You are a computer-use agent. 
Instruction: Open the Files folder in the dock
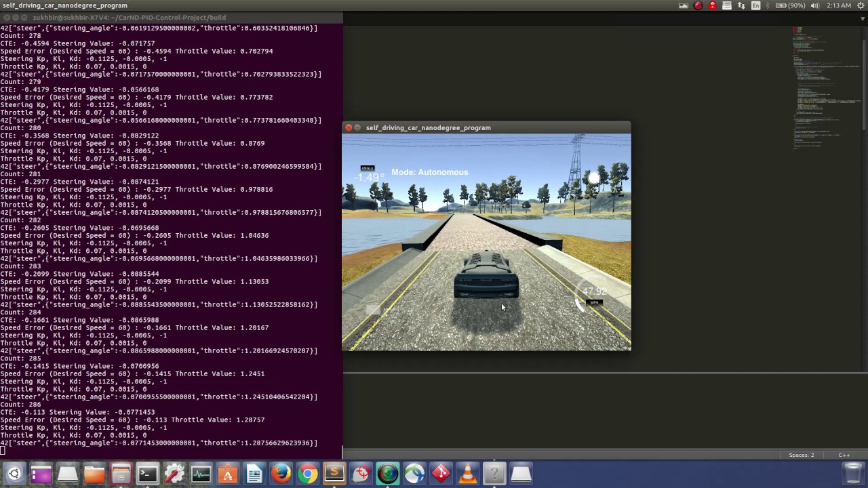[x=94, y=474]
